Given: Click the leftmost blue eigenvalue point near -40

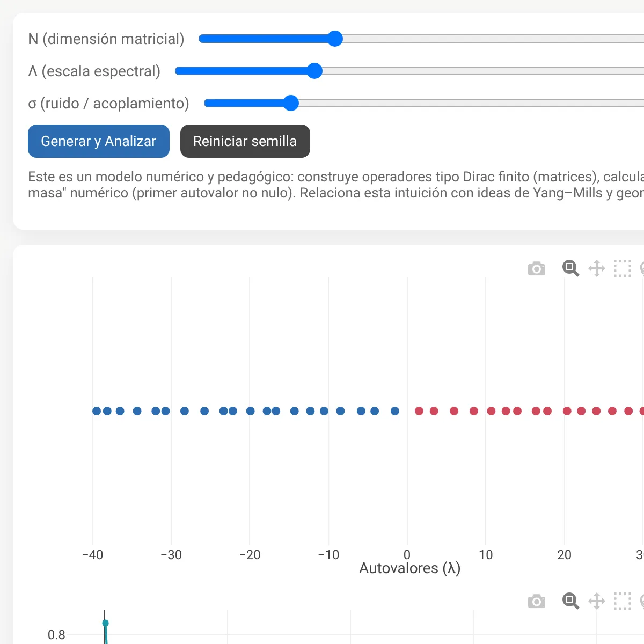Looking at the screenshot, I should tap(97, 411).
